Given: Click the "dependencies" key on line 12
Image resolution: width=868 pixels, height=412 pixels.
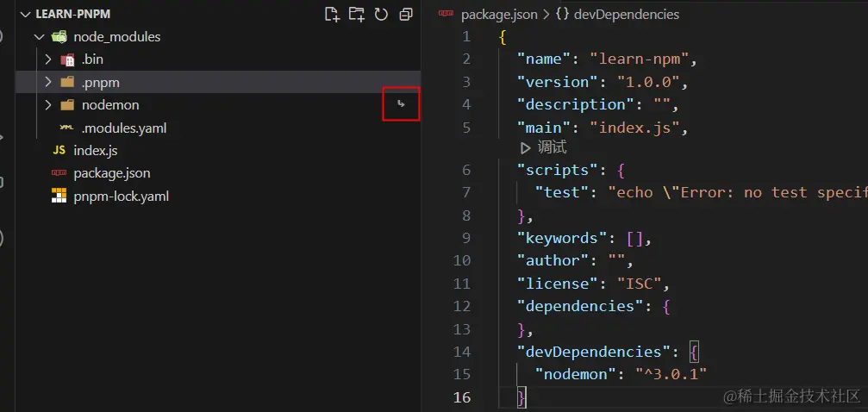Looking at the screenshot, I should pos(580,306).
